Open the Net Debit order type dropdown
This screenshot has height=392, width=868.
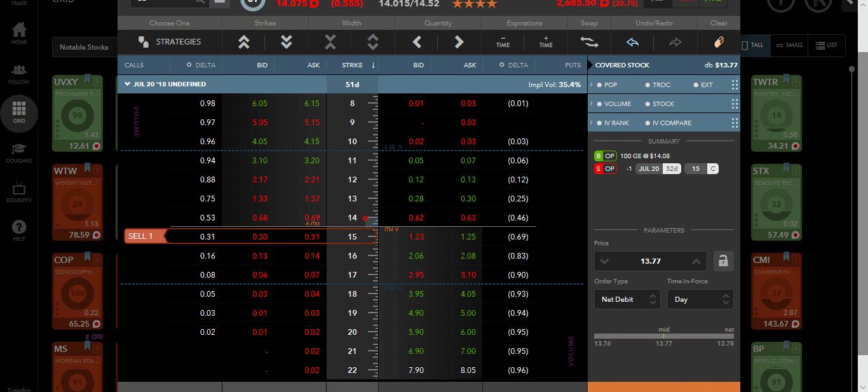(x=627, y=299)
